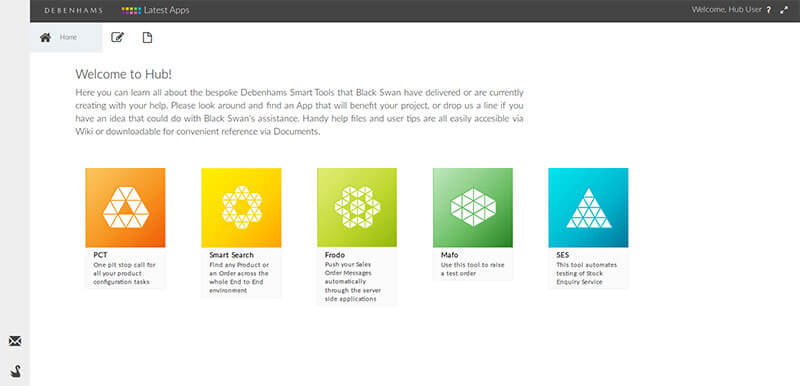Launch the SES cyan app tile
800x386 pixels.
click(x=588, y=208)
